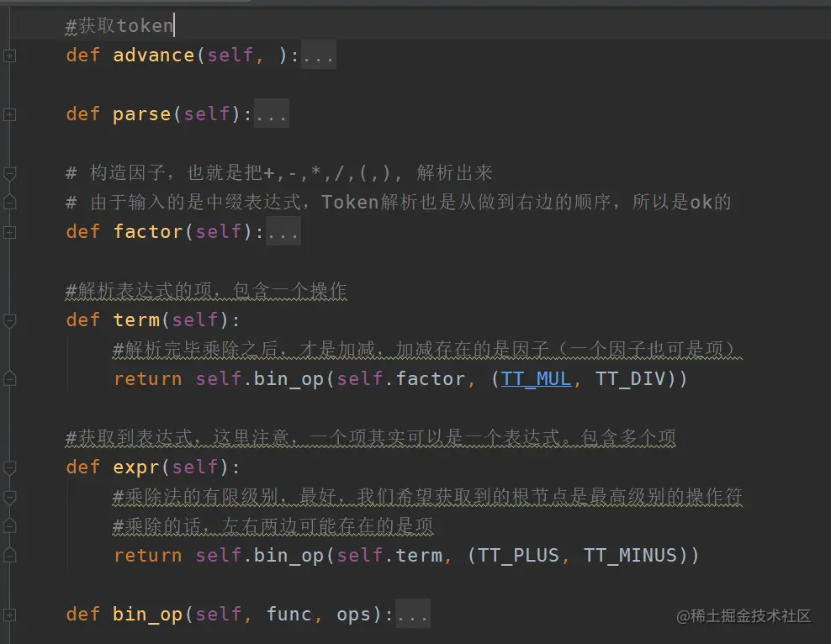Click the comment #解析表达式的项,包含一个操作

(x=205, y=291)
